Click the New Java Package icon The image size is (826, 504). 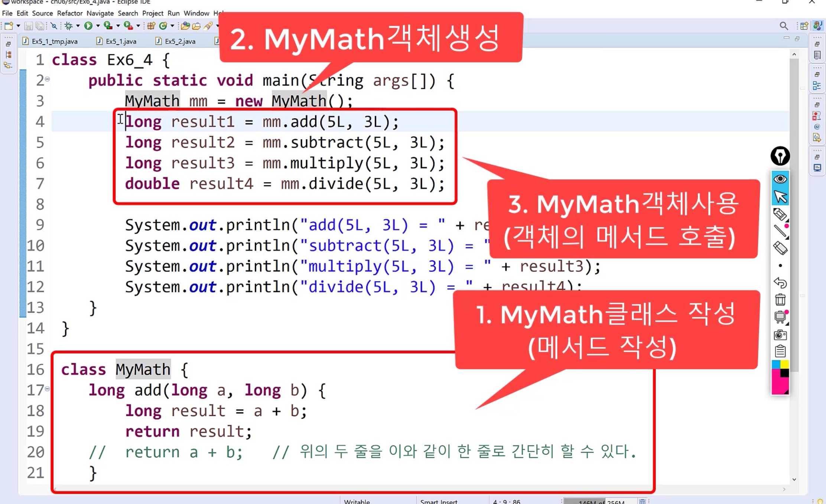[151, 26]
